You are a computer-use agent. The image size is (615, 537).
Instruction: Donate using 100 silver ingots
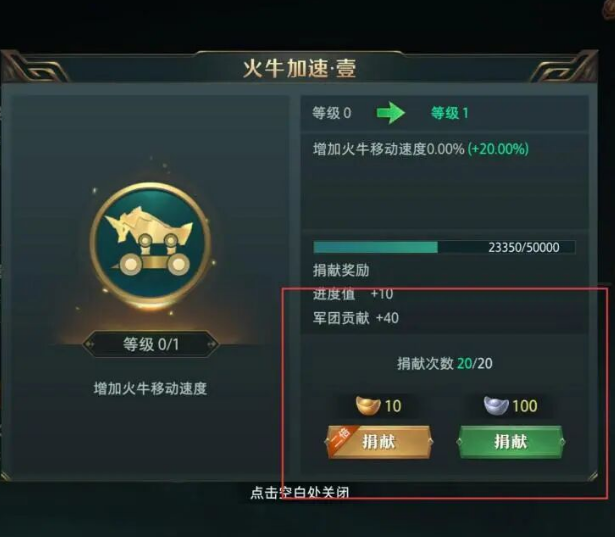(x=511, y=442)
